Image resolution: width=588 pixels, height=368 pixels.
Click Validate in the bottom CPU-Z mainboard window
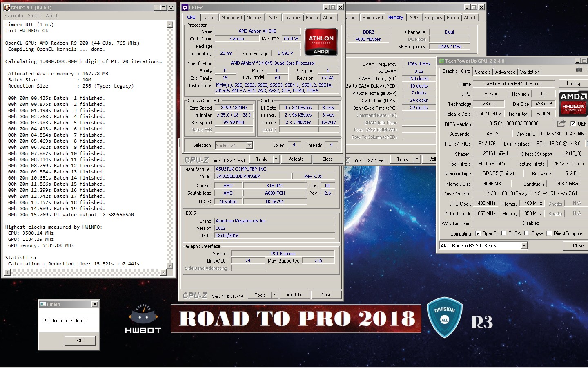(x=294, y=295)
